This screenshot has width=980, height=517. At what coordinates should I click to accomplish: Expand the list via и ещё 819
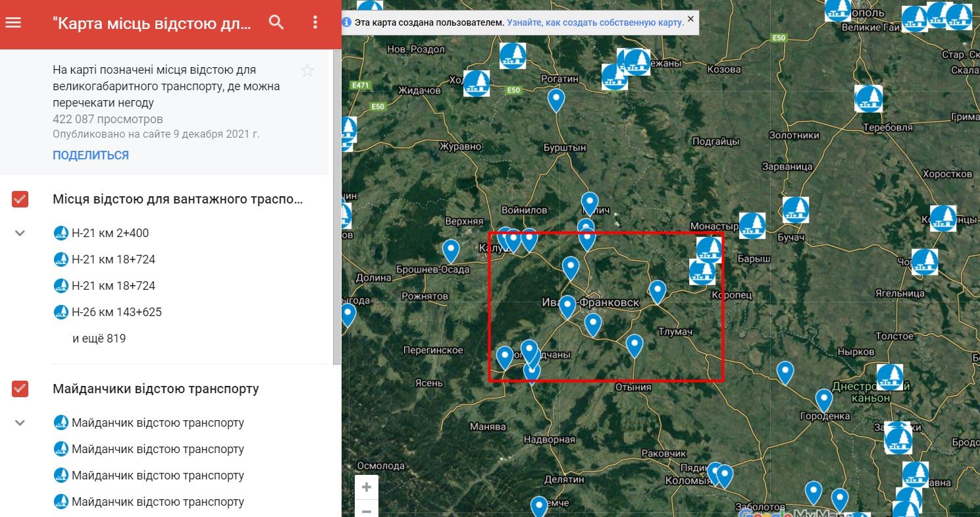tap(99, 339)
